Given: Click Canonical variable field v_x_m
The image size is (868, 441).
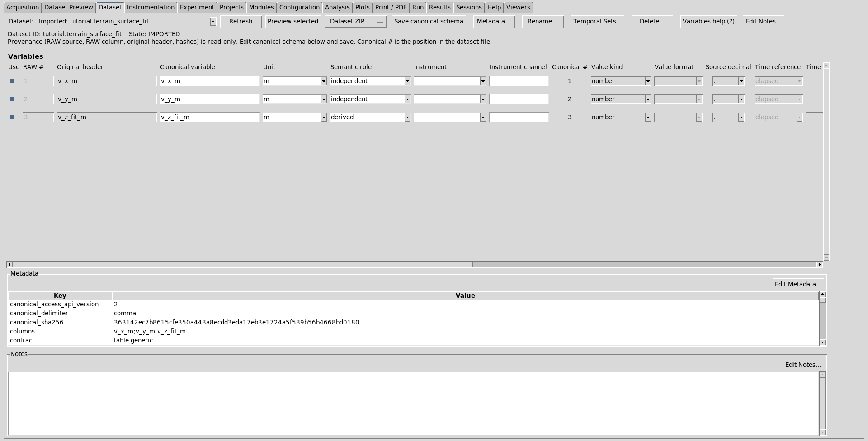Looking at the screenshot, I should [210, 81].
